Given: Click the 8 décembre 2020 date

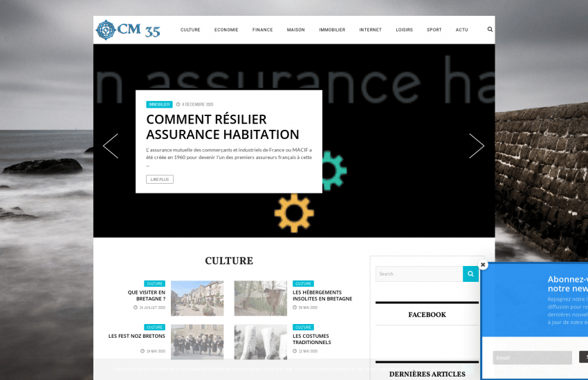Looking at the screenshot, I should [194, 104].
